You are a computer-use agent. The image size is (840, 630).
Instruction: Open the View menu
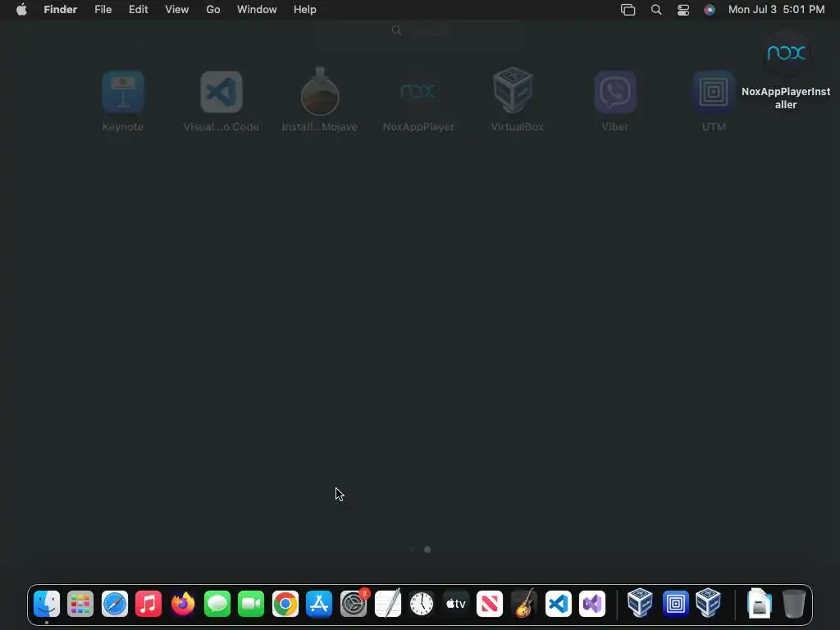pos(177,9)
